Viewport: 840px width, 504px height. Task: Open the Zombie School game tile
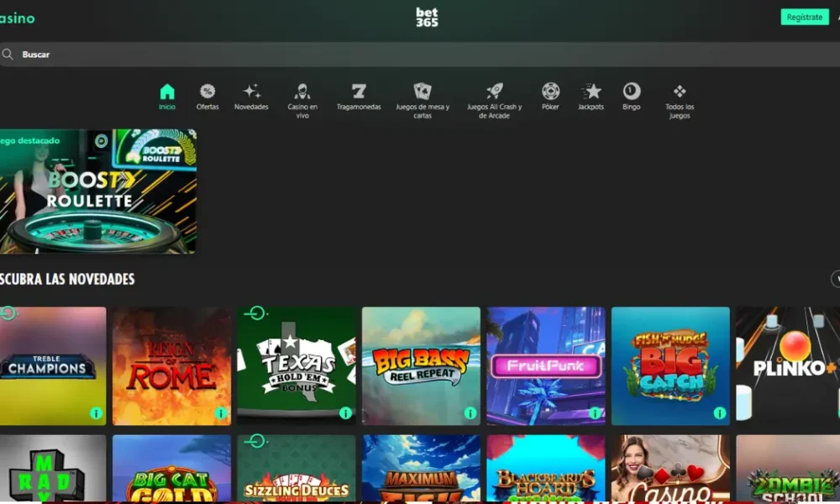pos(788,469)
